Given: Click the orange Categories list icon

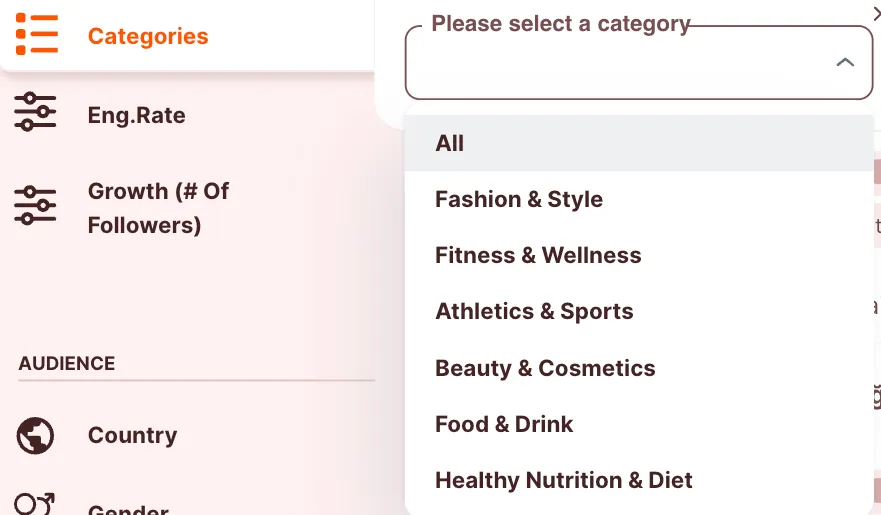Looking at the screenshot, I should [x=37, y=35].
